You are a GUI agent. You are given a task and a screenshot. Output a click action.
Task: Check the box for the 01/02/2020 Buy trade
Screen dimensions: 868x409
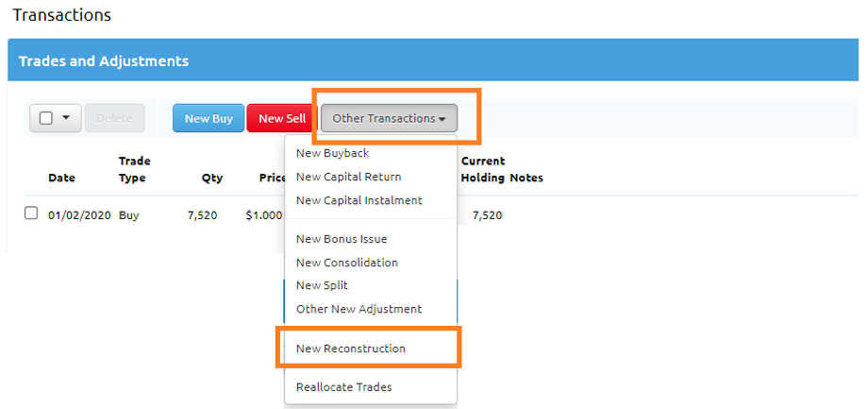click(x=31, y=213)
